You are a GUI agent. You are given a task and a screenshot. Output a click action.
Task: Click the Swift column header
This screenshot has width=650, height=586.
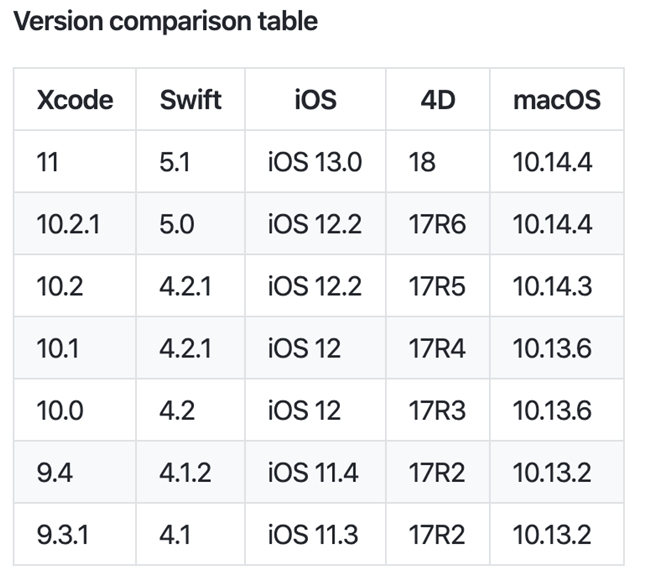click(x=191, y=100)
